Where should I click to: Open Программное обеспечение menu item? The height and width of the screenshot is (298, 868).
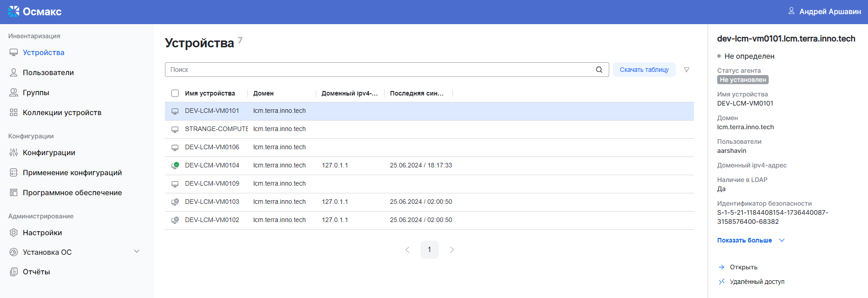pos(72,193)
